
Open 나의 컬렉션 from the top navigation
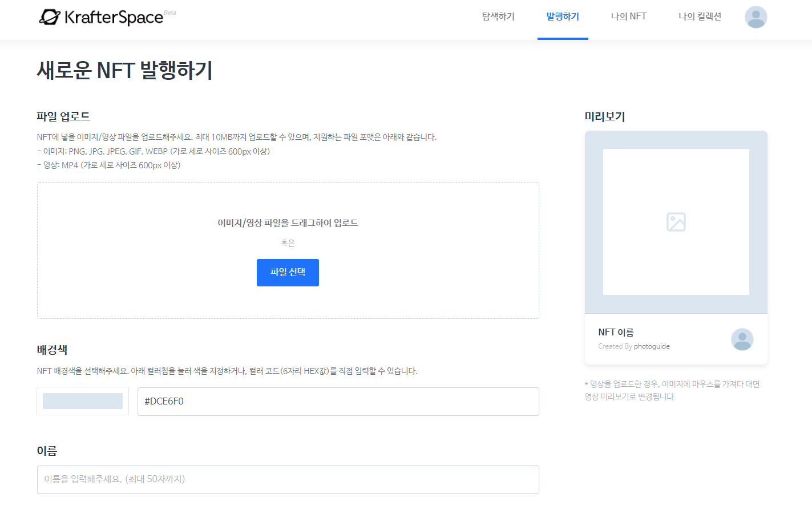point(700,17)
